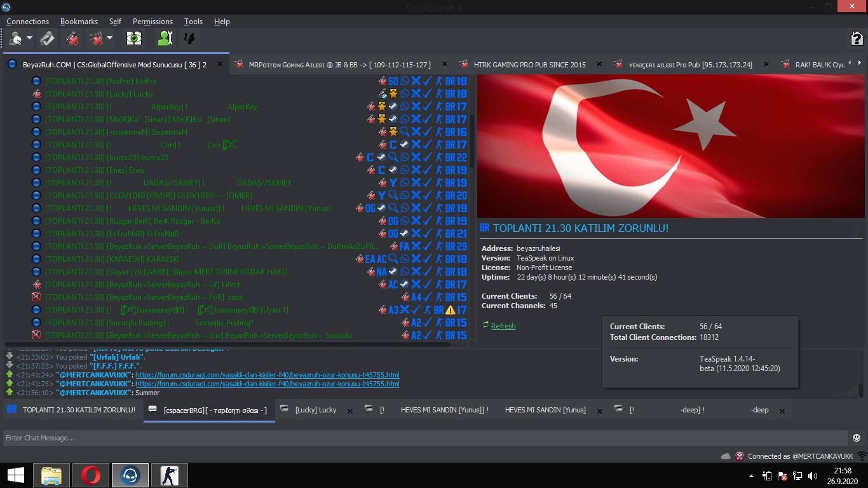Close the MRPatron Gaming Ailesi tab
The width and height of the screenshot is (868, 488).
(x=445, y=64)
